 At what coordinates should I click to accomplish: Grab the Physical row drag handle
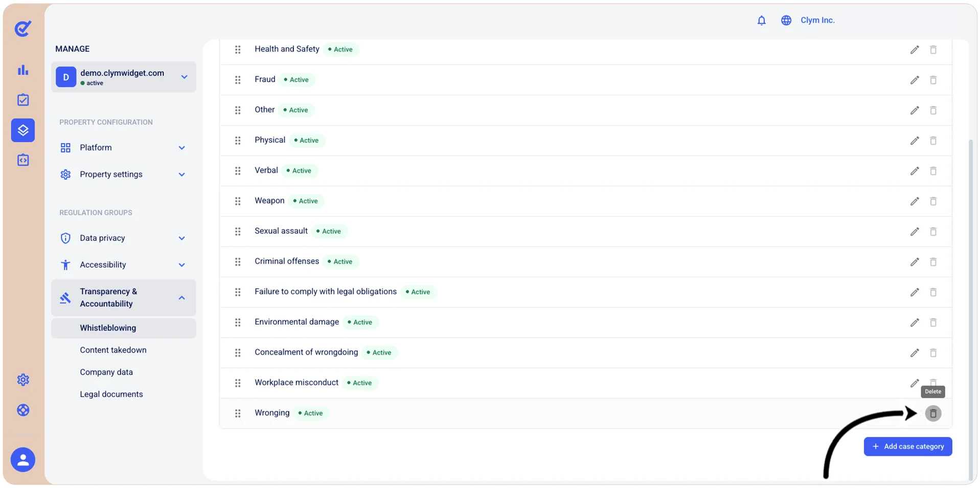click(x=238, y=141)
